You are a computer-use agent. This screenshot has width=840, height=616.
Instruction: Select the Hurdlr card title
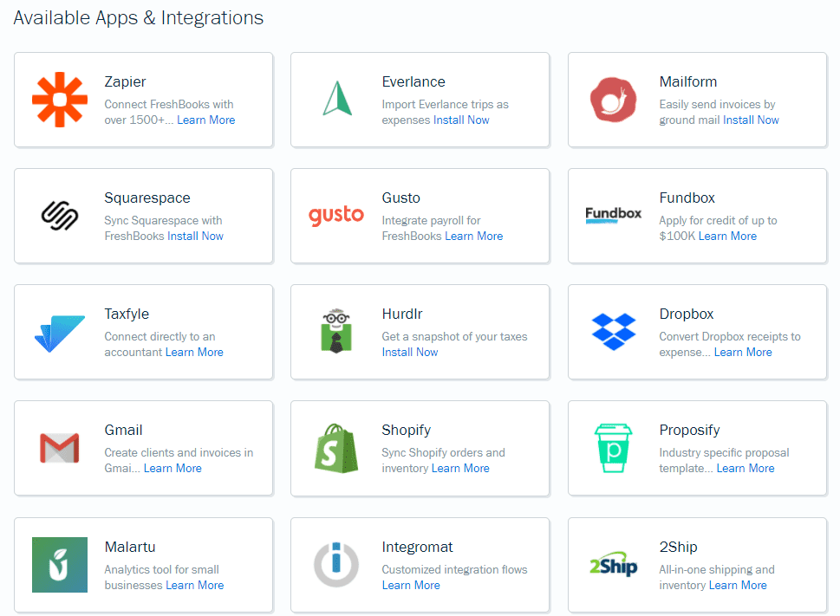click(401, 314)
